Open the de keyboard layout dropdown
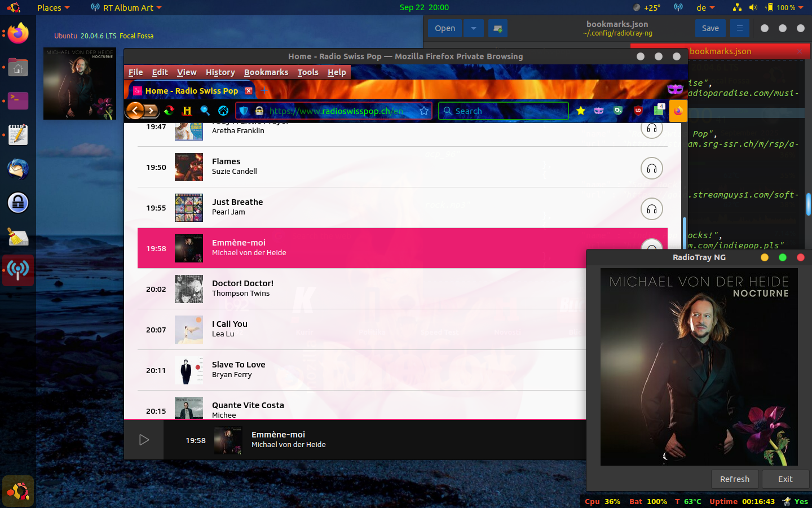 pyautogui.click(x=705, y=7)
